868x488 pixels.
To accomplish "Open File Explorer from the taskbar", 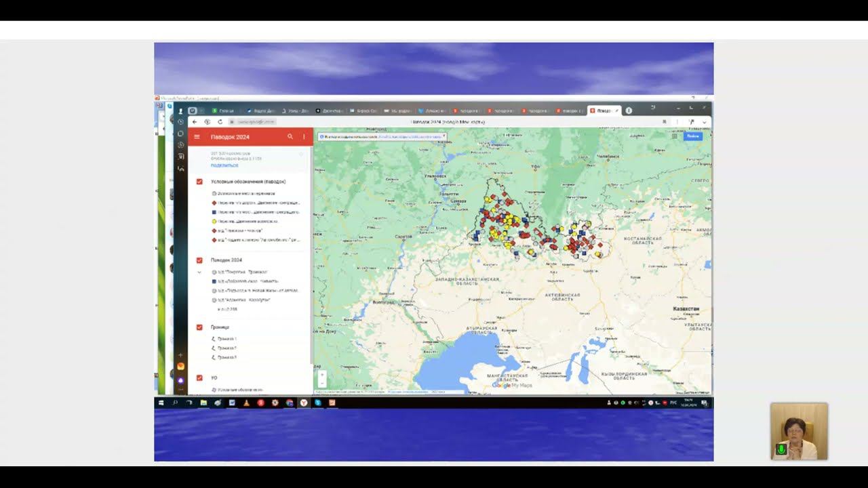I will (x=203, y=403).
